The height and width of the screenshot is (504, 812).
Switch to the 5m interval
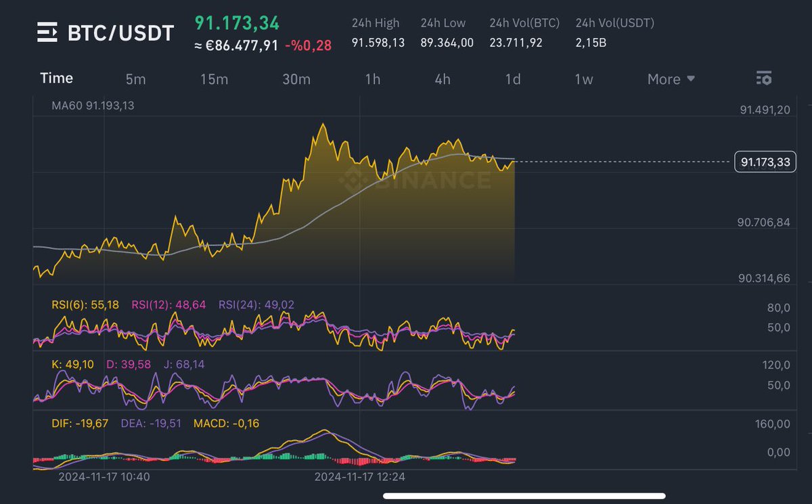tap(135, 79)
